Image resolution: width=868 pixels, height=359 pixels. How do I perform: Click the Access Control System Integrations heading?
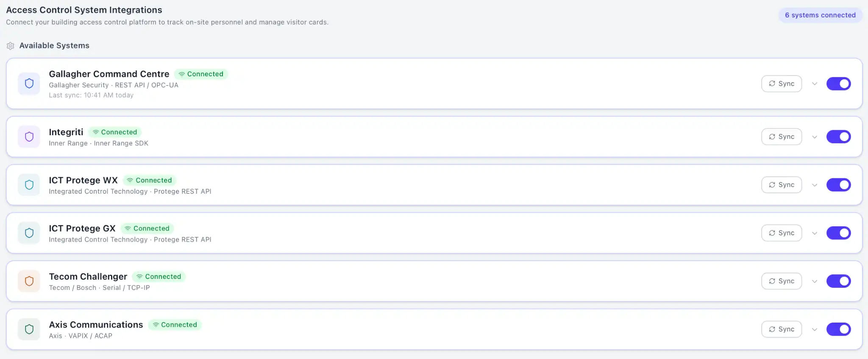coord(84,10)
